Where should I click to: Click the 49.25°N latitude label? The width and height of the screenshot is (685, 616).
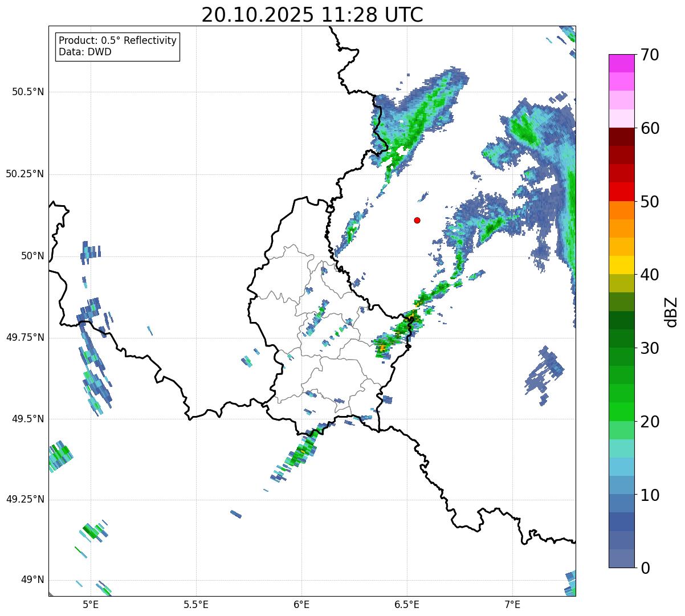pos(25,499)
